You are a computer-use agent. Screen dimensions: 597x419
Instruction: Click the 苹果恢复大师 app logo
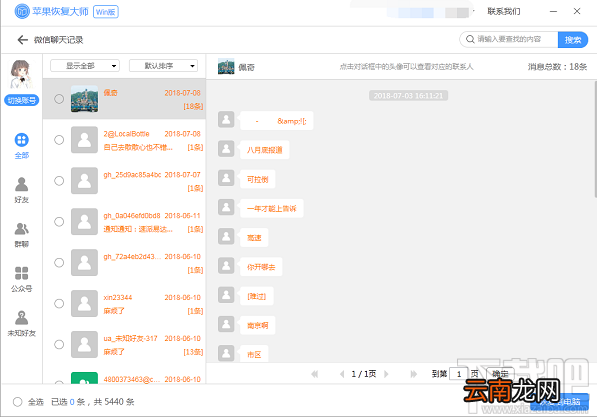coord(22,11)
